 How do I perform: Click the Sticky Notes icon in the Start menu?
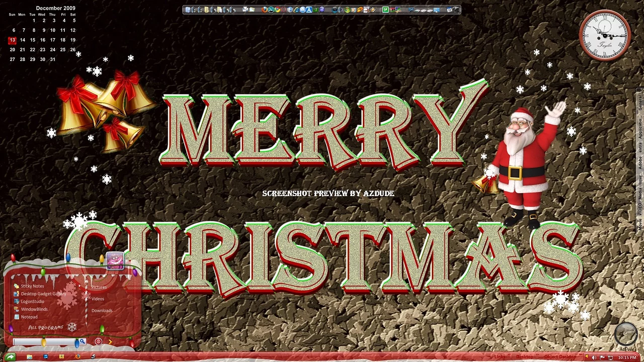coord(17,286)
